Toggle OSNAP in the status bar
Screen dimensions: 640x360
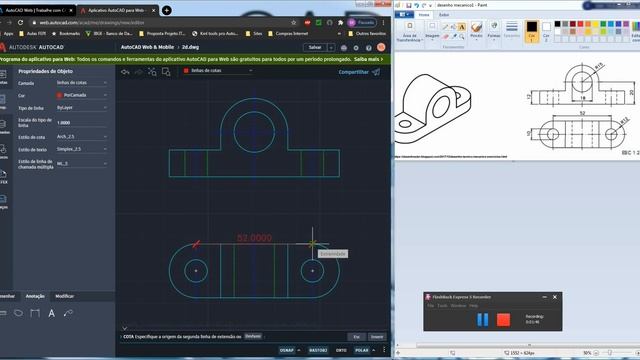click(x=287, y=350)
